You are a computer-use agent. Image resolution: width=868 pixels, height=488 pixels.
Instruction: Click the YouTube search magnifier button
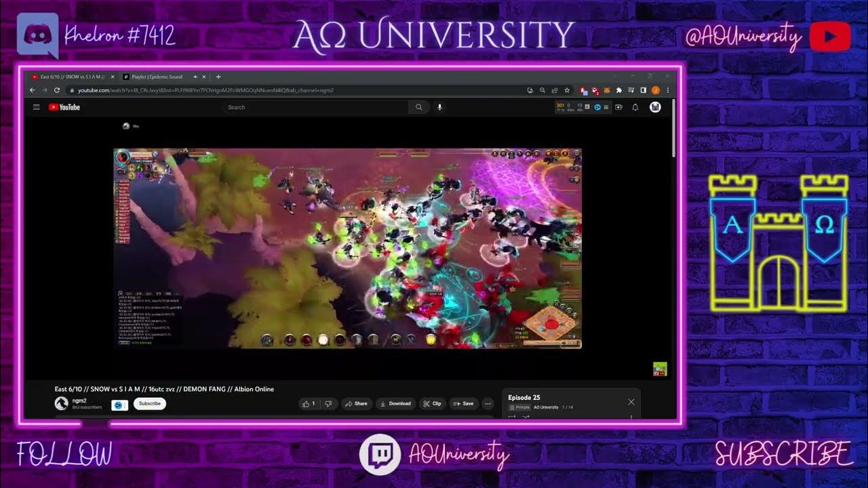[419, 107]
